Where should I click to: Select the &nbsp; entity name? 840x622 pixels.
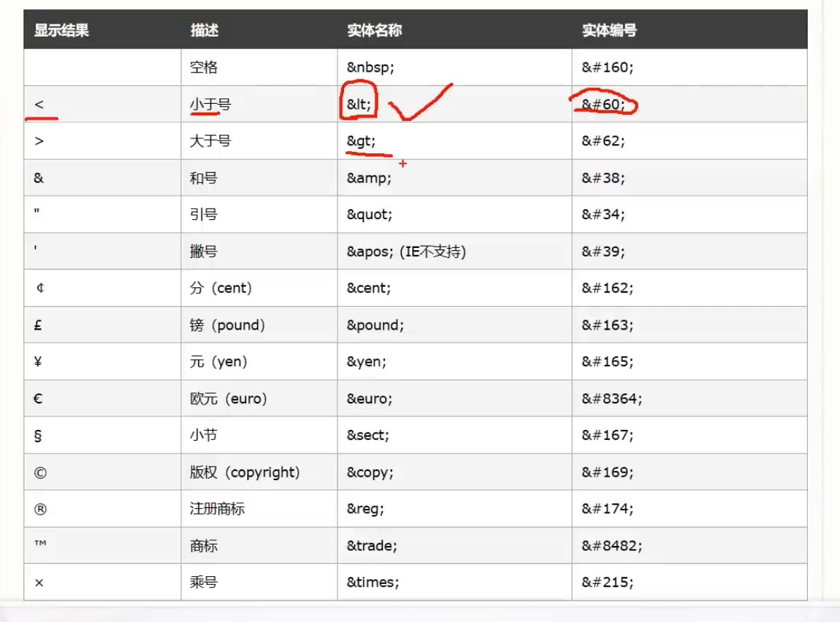(370, 67)
